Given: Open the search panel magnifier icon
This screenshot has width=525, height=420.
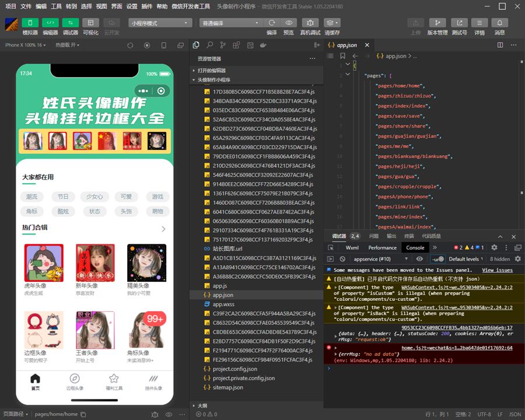Looking at the screenshot, I should [209, 45].
